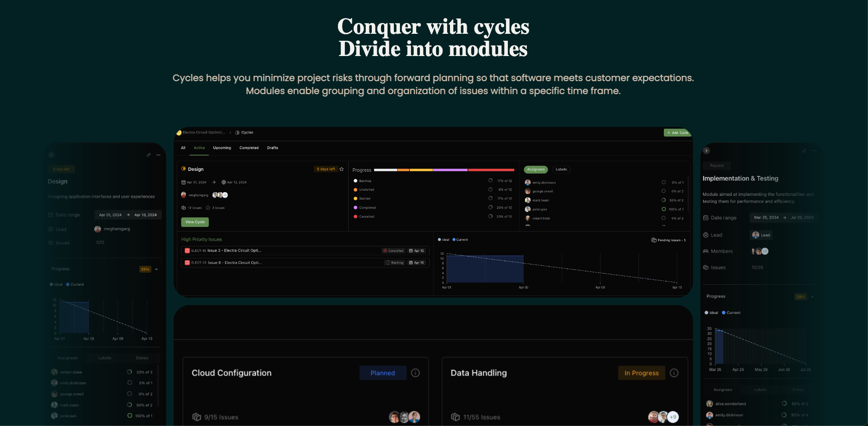Star the Design cycle as favorite
The image size is (868, 426).
click(342, 169)
